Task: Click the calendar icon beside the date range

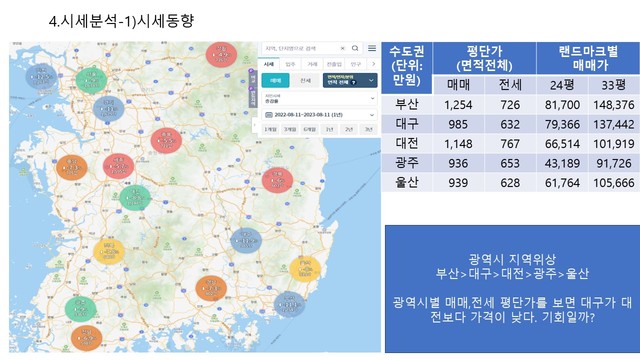Action: [269, 115]
